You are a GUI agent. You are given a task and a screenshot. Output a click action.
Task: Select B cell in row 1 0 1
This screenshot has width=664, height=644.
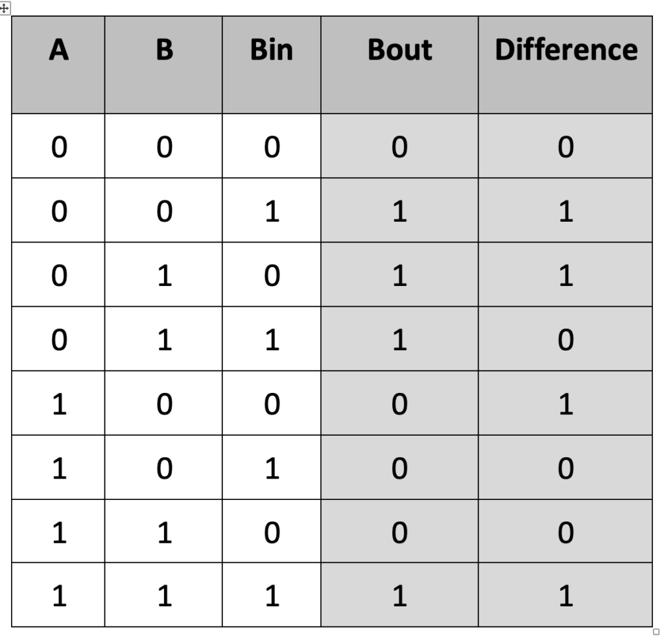(x=163, y=468)
